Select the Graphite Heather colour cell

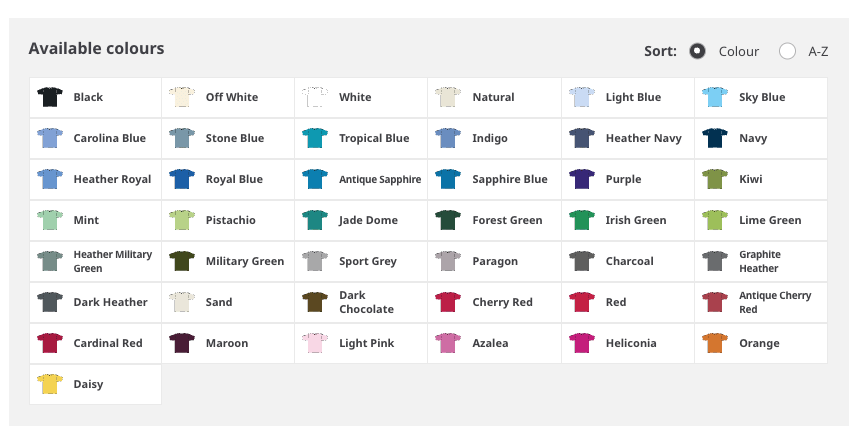click(760, 261)
